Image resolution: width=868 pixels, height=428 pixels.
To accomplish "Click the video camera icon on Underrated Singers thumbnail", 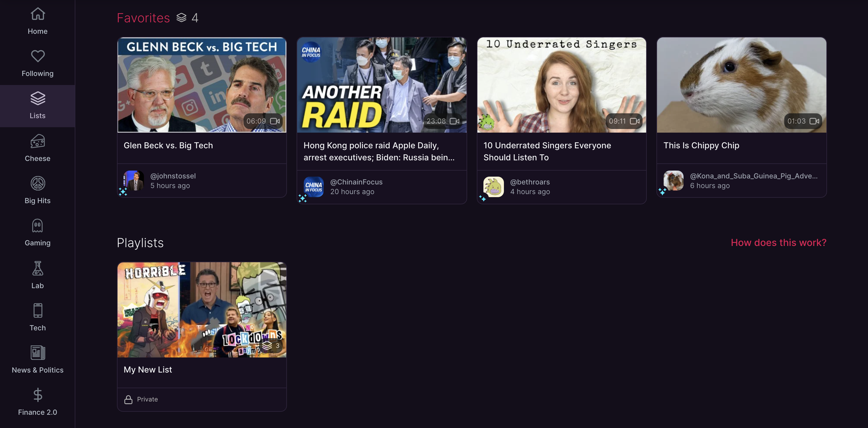I will (x=634, y=121).
